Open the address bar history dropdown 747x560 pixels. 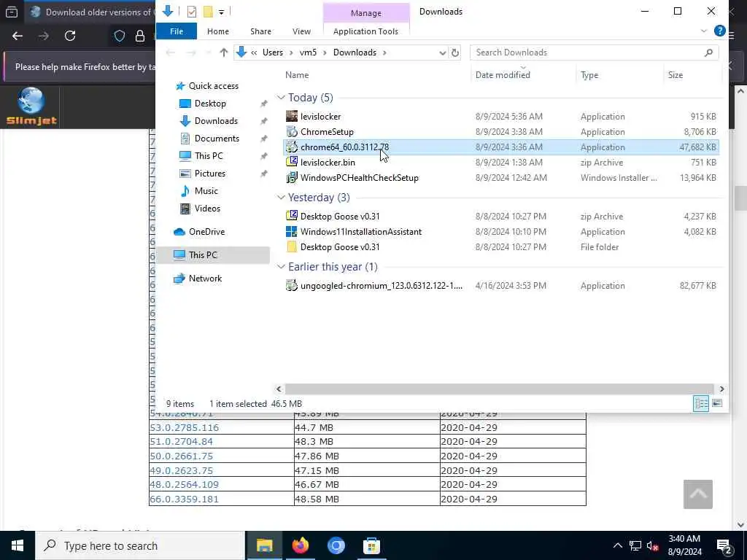tap(443, 52)
